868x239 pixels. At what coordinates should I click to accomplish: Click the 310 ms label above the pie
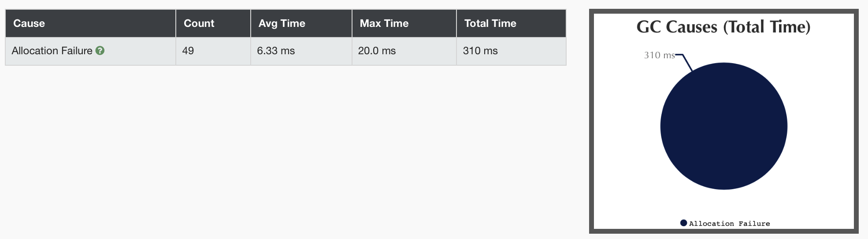659,55
